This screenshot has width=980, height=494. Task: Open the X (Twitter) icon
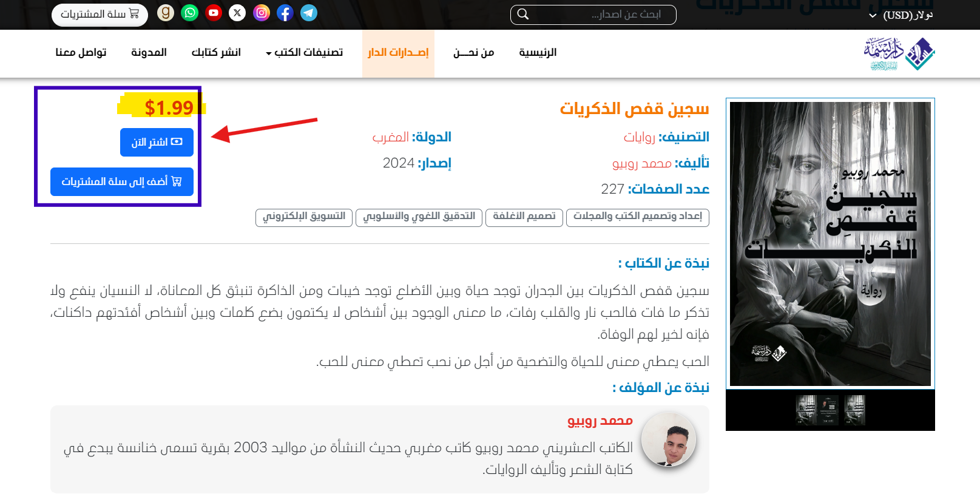point(237,13)
